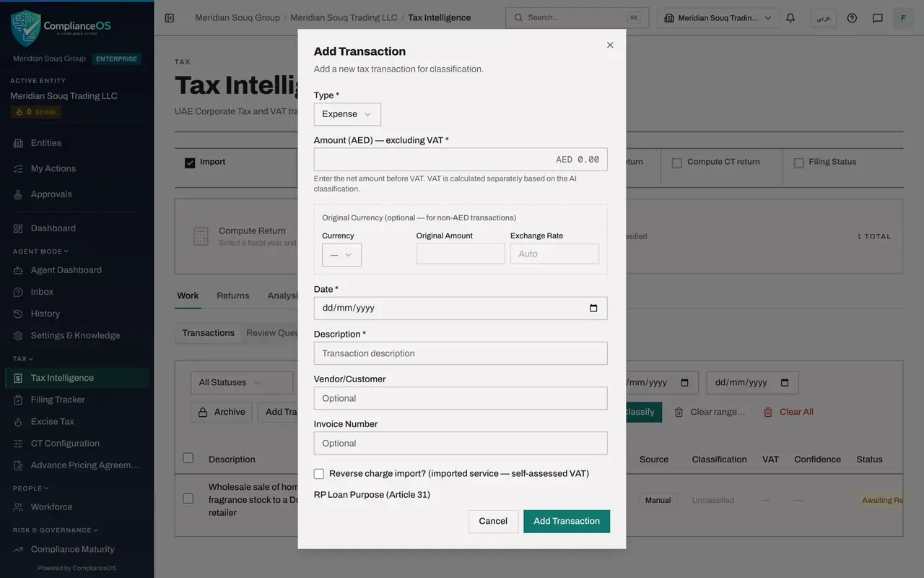Screen dimensions: 924x578
Task: Select the Wholesale sale transaction row checkbox
Action: coord(188,499)
